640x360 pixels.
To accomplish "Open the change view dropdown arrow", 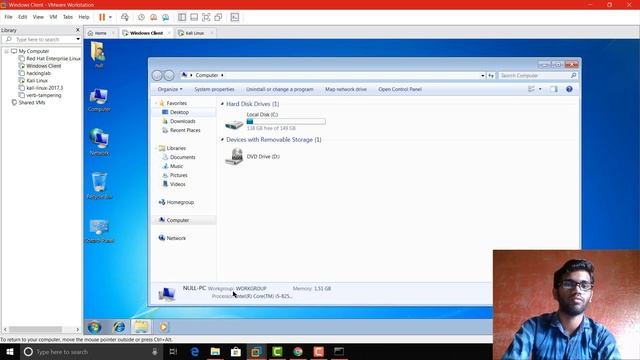I will click(x=540, y=89).
